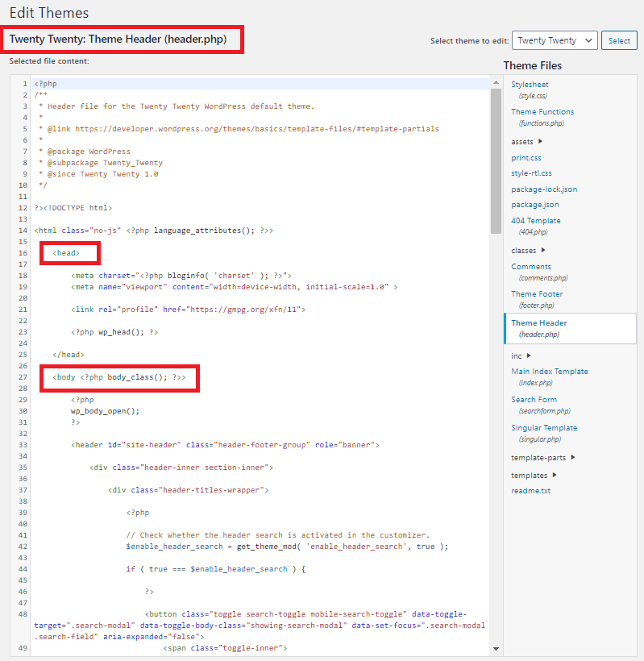
Task: Select the Theme Header header.php file
Action: coord(570,328)
